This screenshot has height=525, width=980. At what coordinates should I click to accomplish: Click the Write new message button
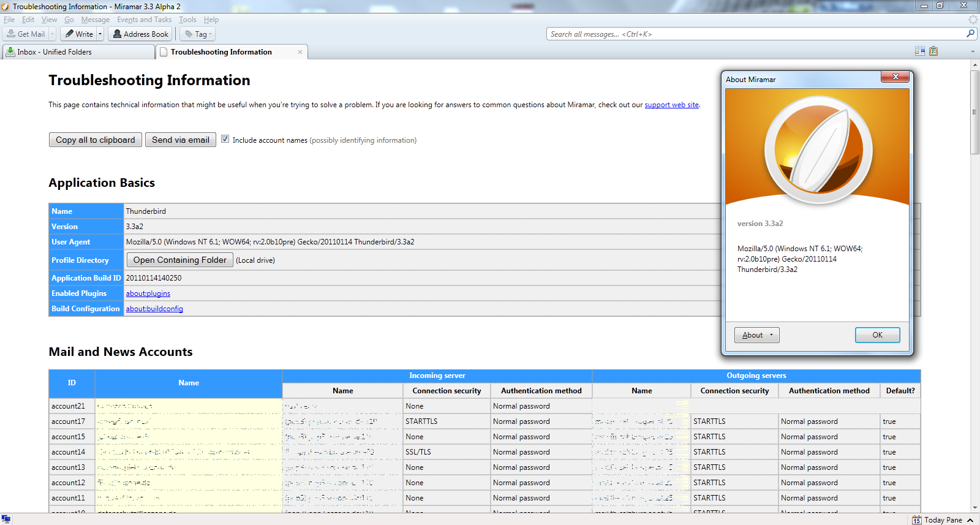tap(79, 34)
